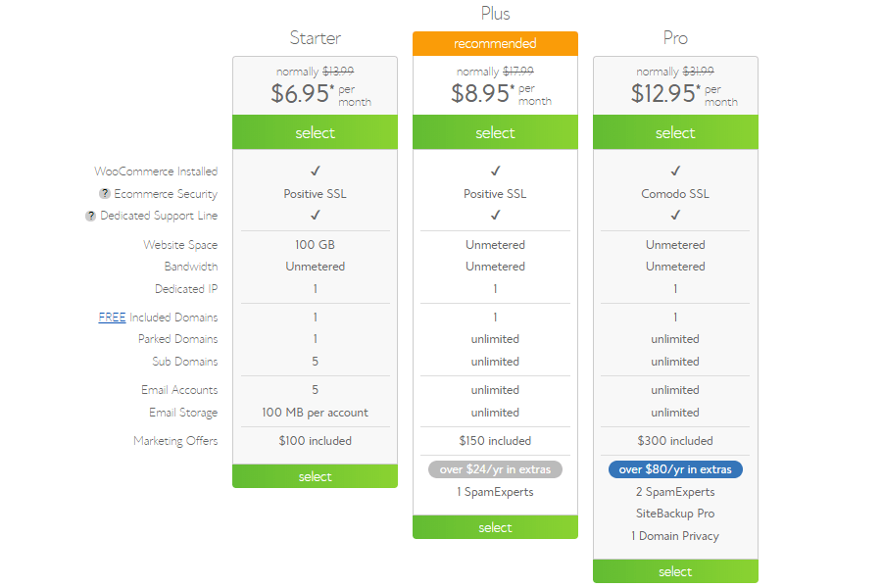Click the Plus plan Dedicated Support checkmark
882x588 pixels.
pos(495,215)
